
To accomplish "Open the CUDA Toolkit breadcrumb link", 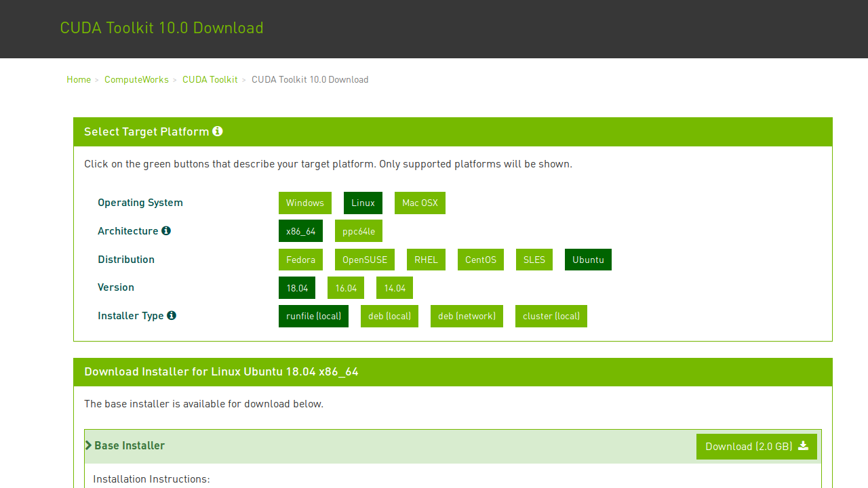I will [x=210, y=79].
